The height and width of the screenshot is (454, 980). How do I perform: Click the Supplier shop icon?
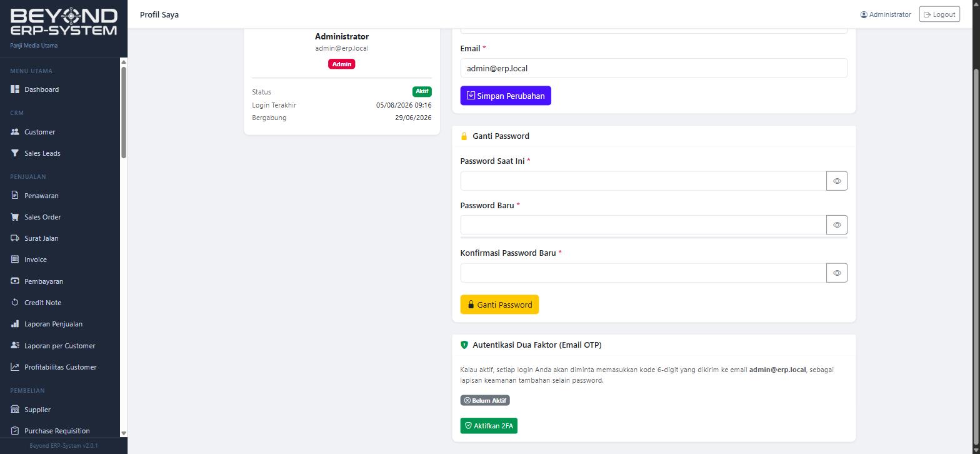pyautogui.click(x=15, y=410)
